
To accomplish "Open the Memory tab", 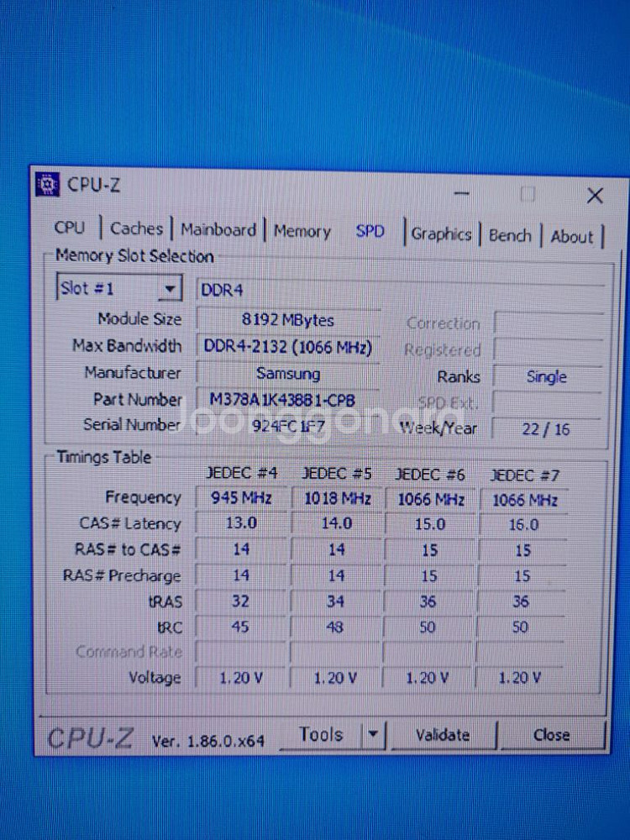I will coord(302,232).
